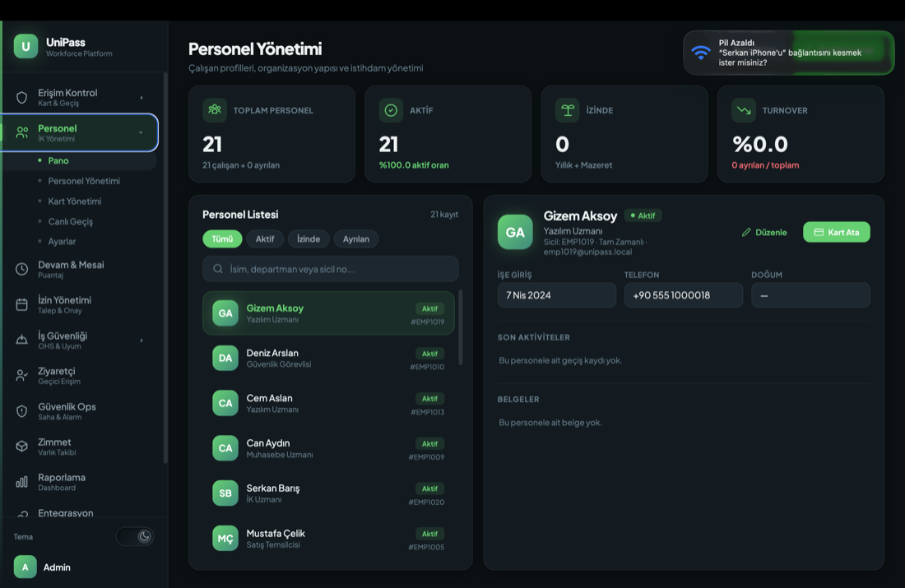Image resolution: width=905 pixels, height=588 pixels.
Task: Click the Toplam Personel card icon
Action: pyautogui.click(x=215, y=109)
